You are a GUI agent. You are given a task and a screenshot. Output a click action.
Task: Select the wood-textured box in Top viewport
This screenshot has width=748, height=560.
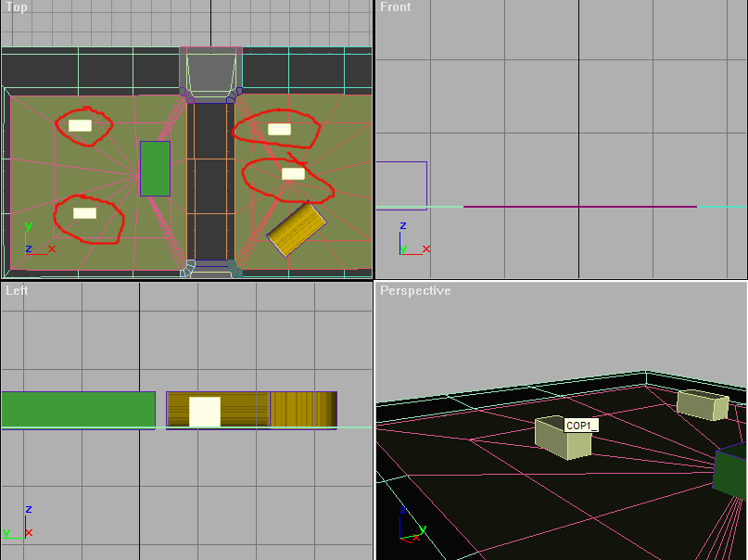(x=297, y=229)
